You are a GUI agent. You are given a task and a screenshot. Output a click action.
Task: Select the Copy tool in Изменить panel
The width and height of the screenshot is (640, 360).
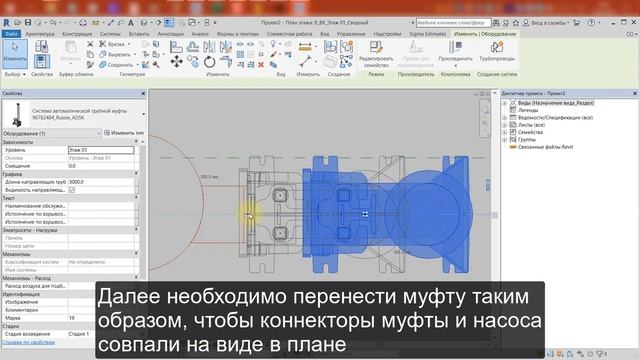point(193,62)
